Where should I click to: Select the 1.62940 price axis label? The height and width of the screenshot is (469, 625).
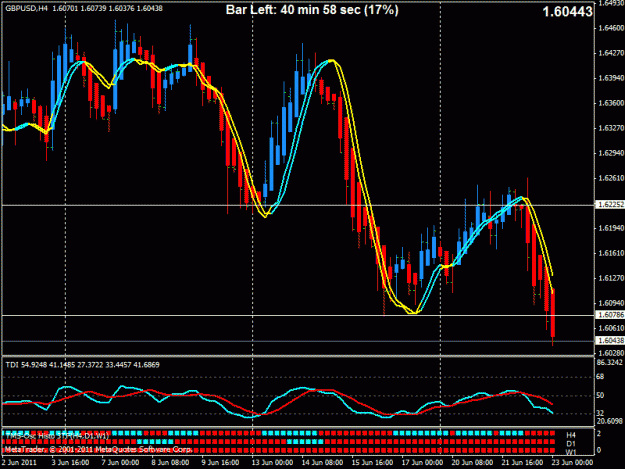click(611, 153)
